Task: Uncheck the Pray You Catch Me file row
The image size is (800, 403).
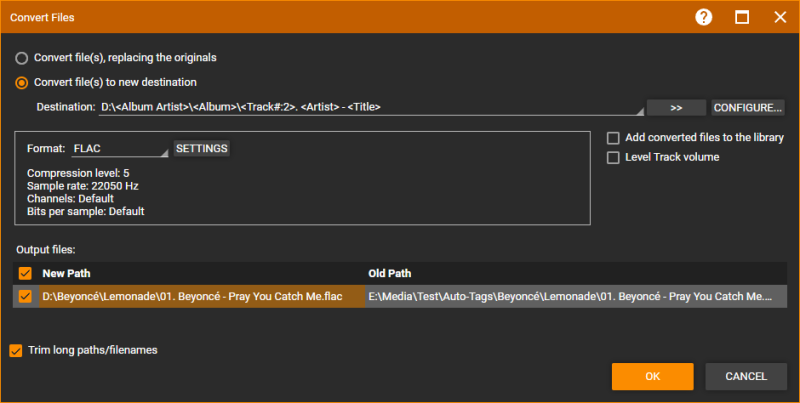Action: [x=25, y=296]
